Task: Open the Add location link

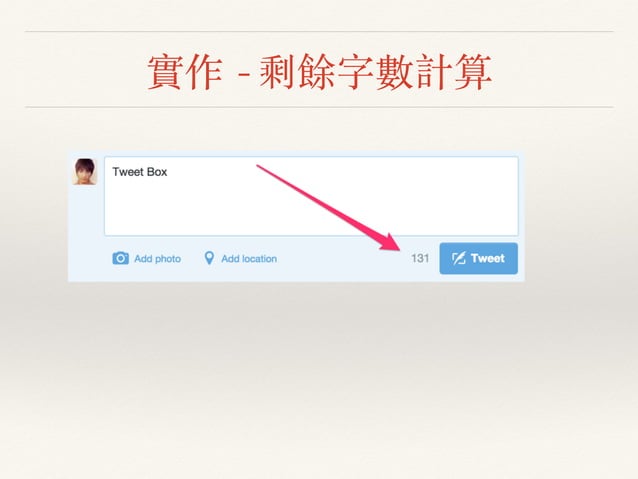Action: point(249,259)
